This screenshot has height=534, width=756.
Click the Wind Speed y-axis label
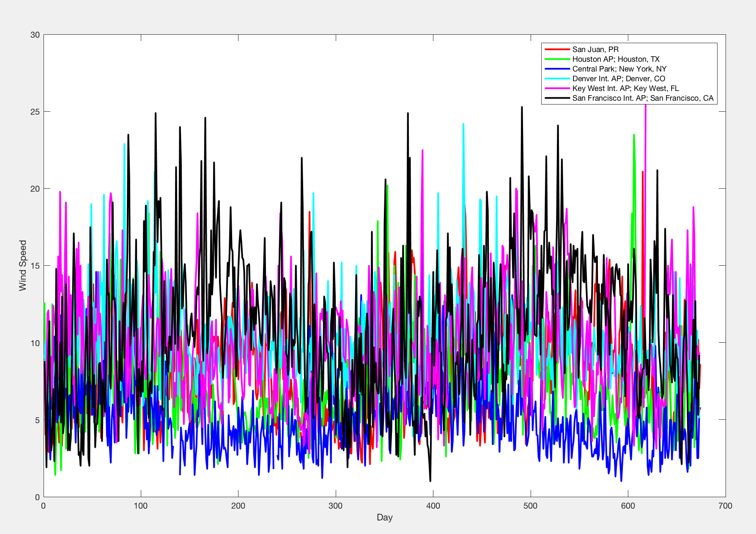click(23, 265)
